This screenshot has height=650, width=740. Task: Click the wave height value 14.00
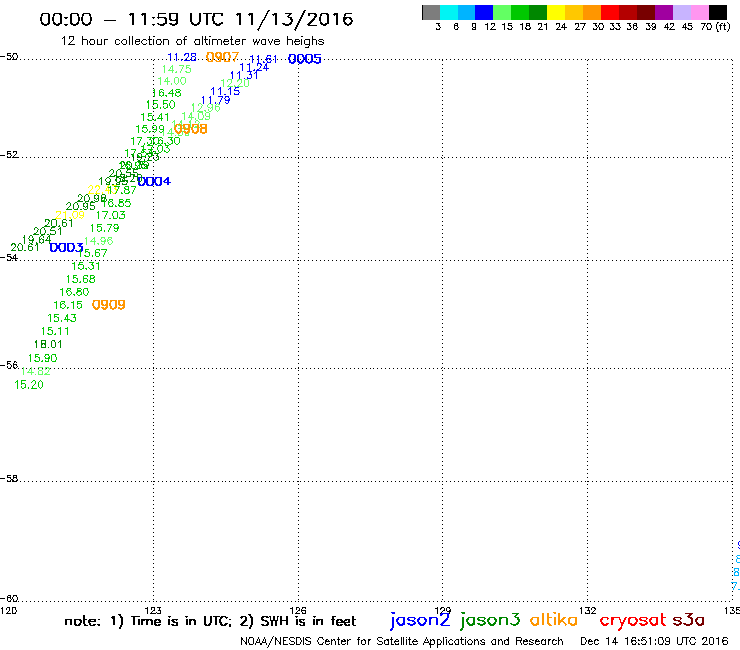pyautogui.click(x=172, y=81)
